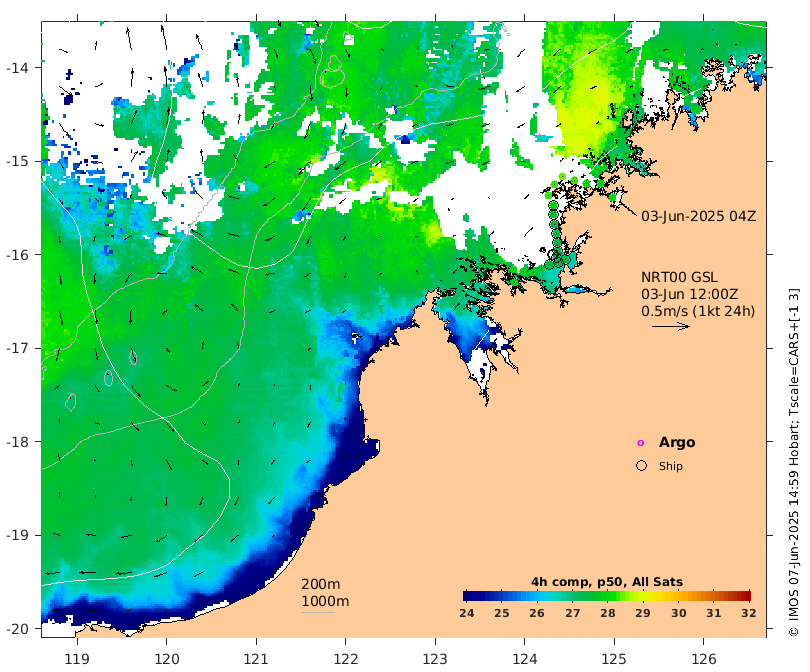The image size is (810, 672).
Task: Click the latitude axis label '-18'
Action: point(17,442)
